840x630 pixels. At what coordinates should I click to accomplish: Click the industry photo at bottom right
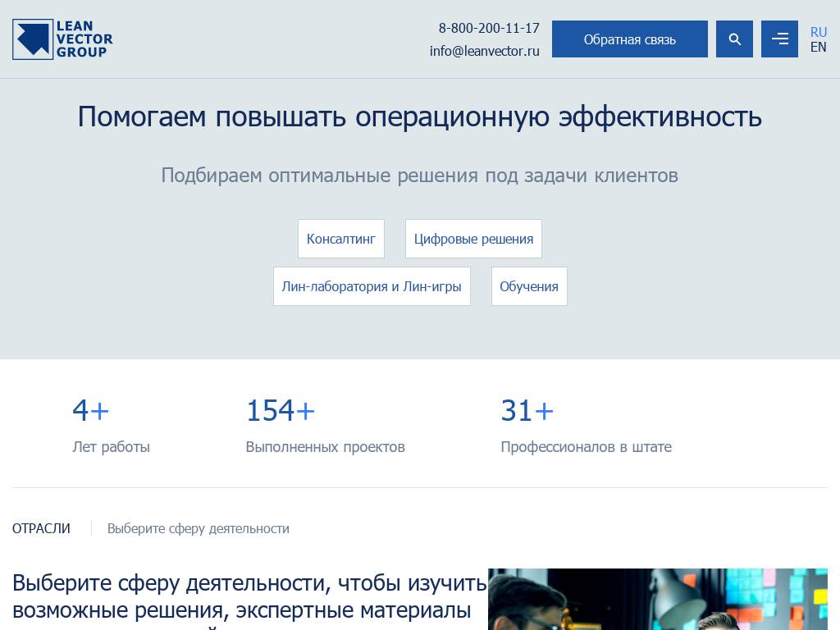click(x=657, y=599)
